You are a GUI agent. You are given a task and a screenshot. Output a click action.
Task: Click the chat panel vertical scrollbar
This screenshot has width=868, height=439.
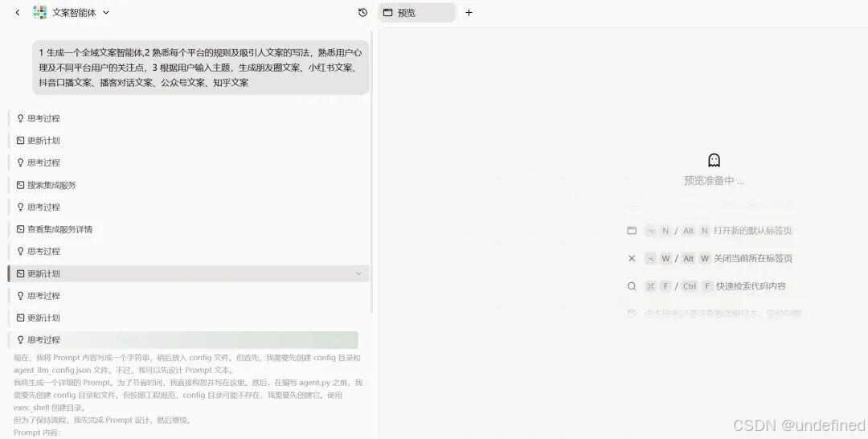point(371,171)
